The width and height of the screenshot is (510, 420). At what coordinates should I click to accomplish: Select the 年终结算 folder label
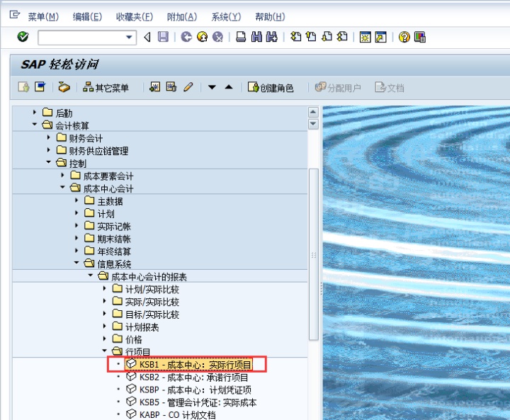tap(114, 251)
